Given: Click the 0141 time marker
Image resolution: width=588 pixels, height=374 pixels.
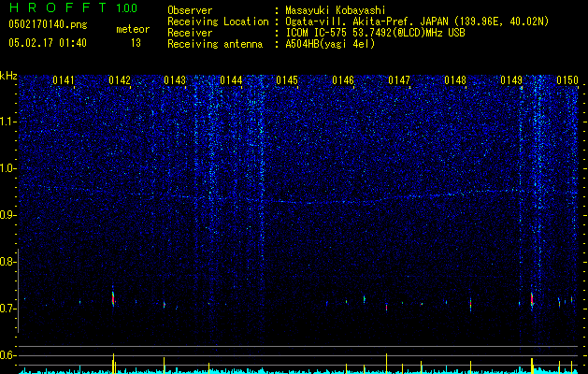Looking at the screenshot, I should (64, 81).
